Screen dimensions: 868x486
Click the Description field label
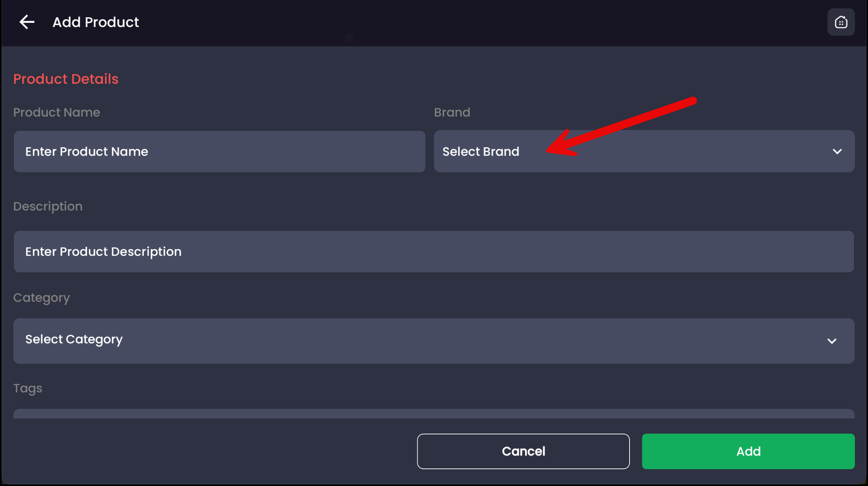48,207
